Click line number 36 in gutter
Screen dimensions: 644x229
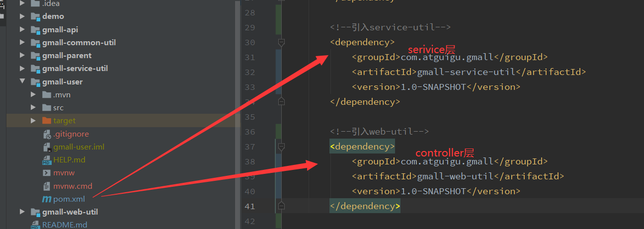(250, 132)
